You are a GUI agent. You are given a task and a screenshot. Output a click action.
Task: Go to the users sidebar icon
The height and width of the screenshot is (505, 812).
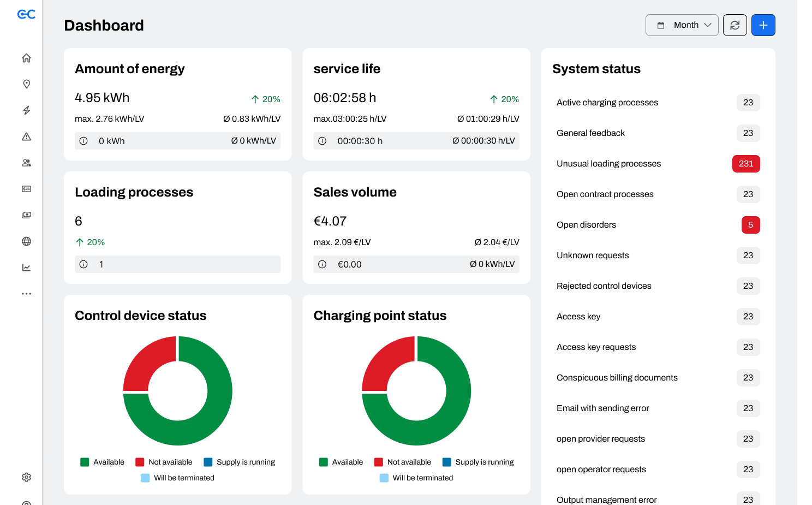[26, 163]
